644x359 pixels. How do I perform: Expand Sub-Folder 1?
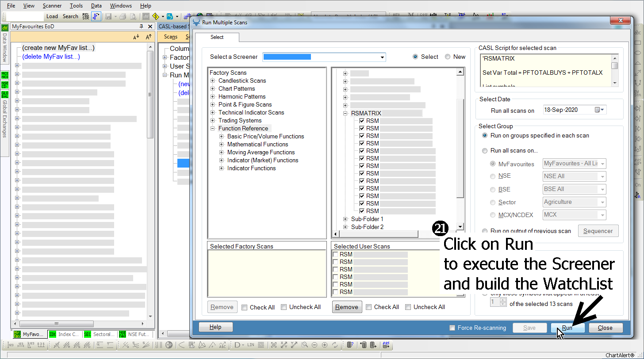pos(345,219)
